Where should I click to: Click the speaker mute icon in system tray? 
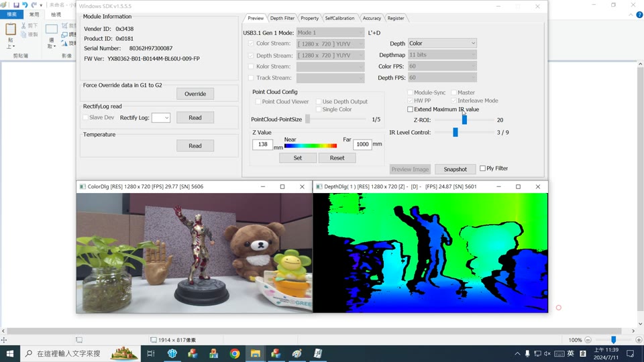(x=547, y=353)
